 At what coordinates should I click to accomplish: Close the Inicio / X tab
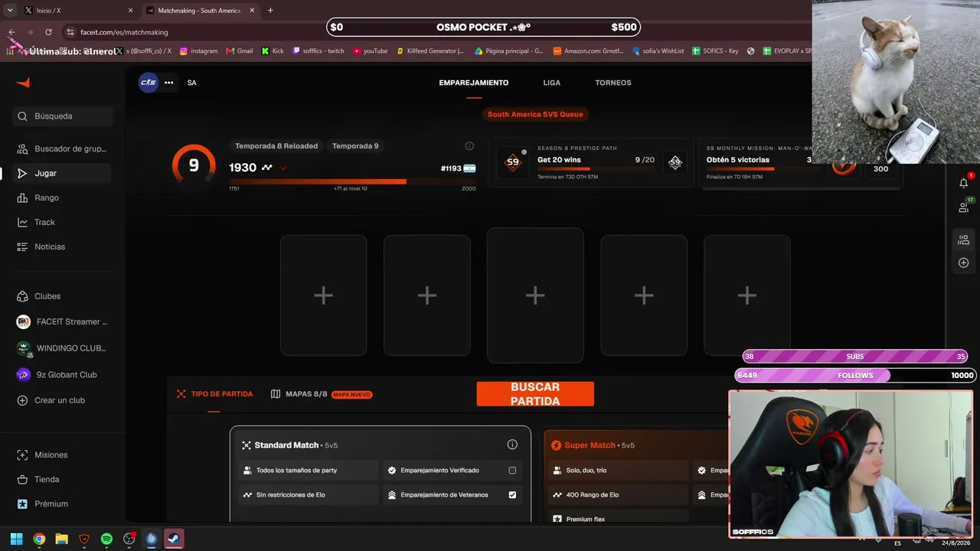click(x=130, y=11)
